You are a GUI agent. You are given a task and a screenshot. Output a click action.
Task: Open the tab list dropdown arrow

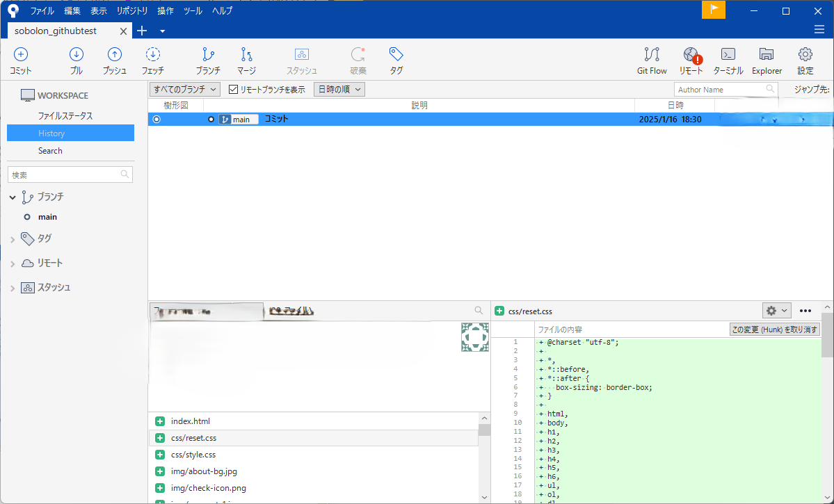[x=162, y=31]
